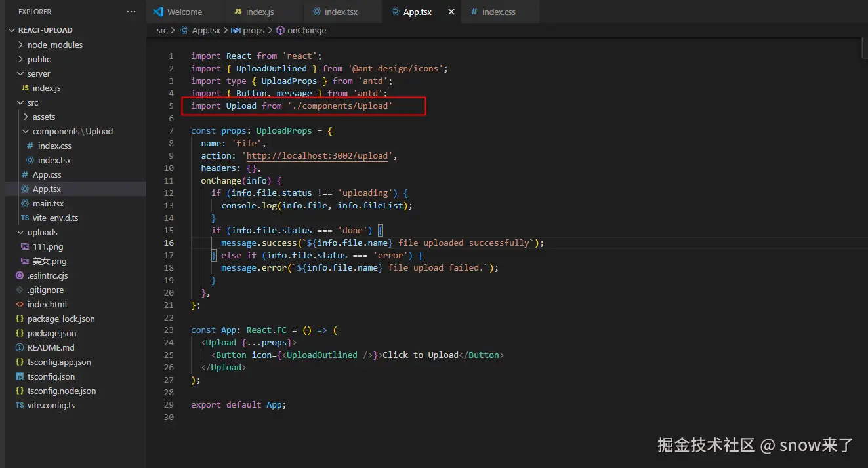This screenshot has width=868, height=468.
Task: Click the image icon beside 111.png
Action: (x=25, y=246)
